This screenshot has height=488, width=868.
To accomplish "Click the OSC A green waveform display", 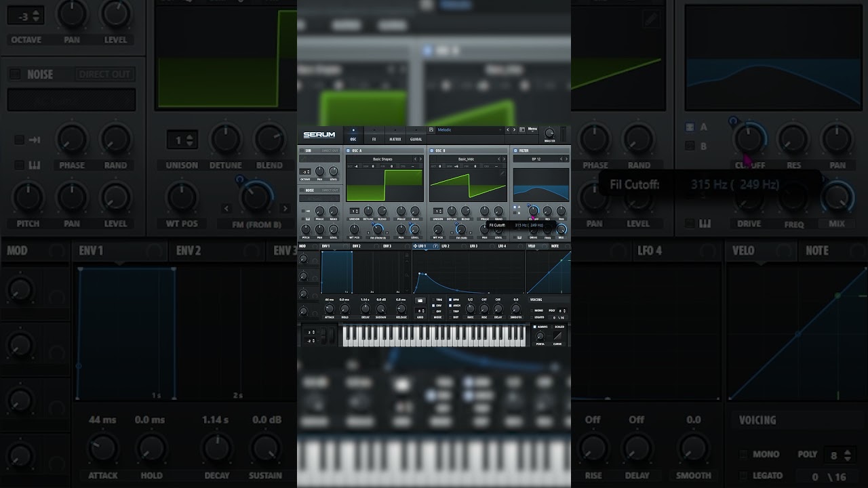I will tap(384, 185).
